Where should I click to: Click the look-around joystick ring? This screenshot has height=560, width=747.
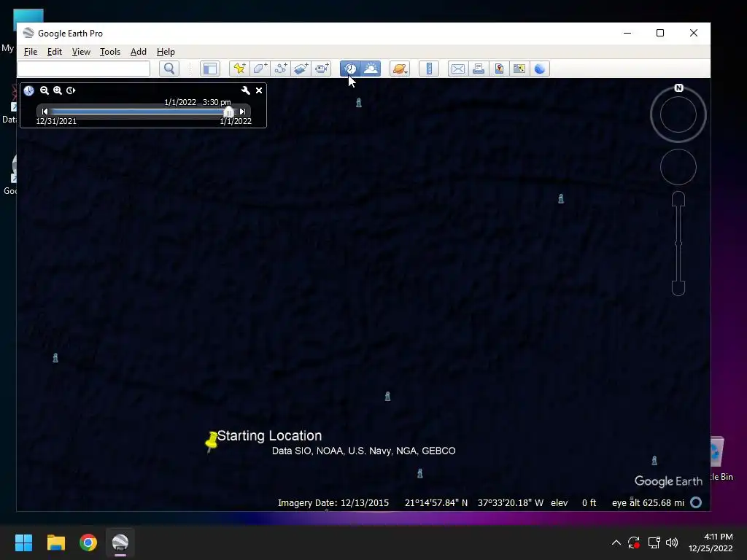678,114
